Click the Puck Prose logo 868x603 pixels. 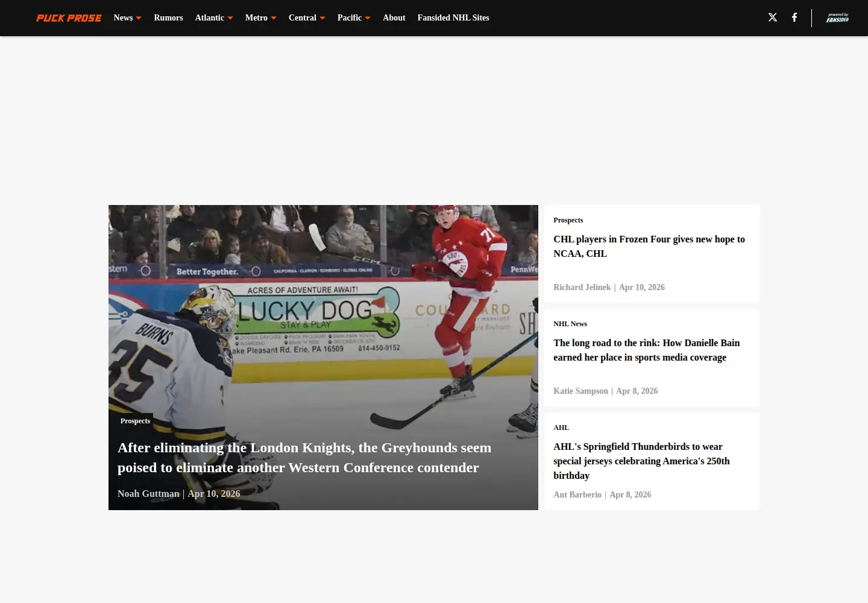click(x=69, y=18)
